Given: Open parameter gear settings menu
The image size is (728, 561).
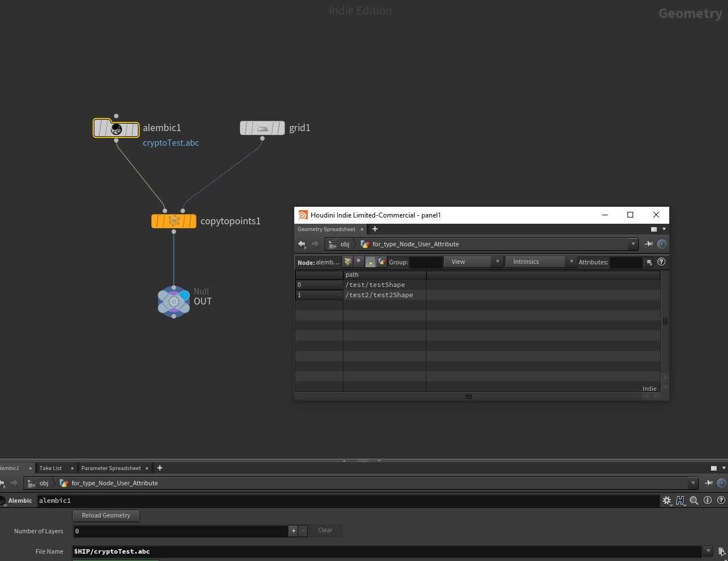Looking at the screenshot, I should (x=667, y=501).
